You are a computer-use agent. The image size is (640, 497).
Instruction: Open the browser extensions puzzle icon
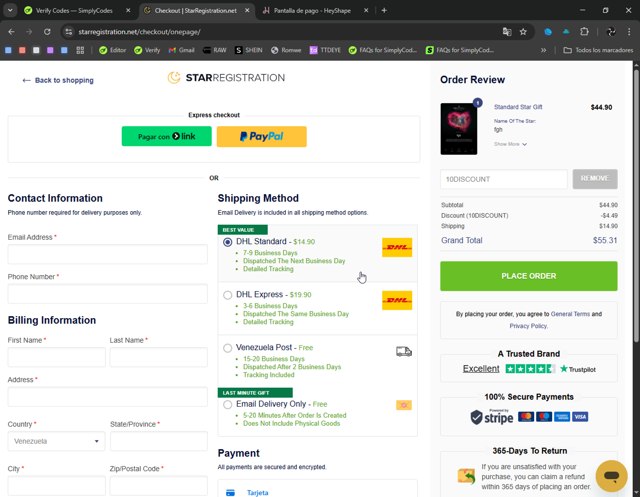click(584, 32)
